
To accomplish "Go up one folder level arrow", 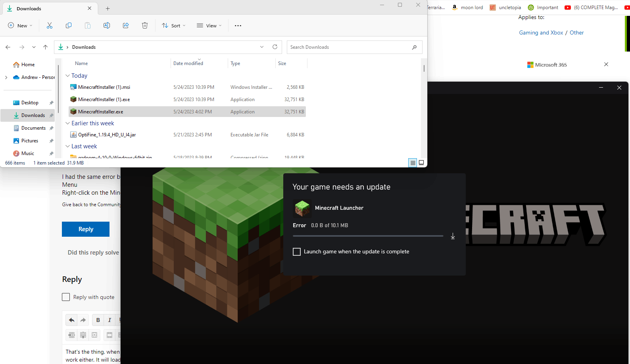I will click(x=45, y=47).
